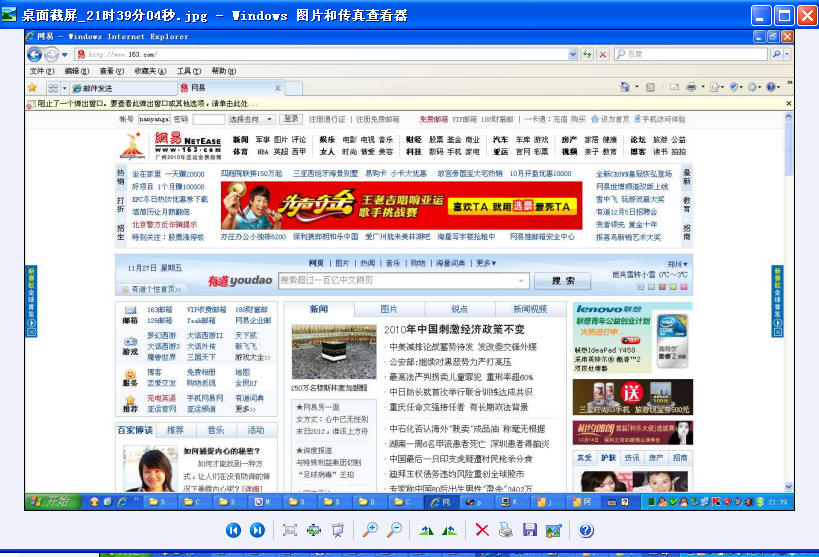Open the IE 帮助 menu

tap(224, 71)
